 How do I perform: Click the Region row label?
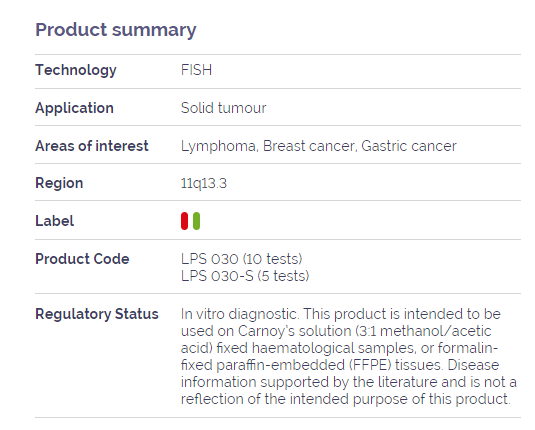pos(59,183)
